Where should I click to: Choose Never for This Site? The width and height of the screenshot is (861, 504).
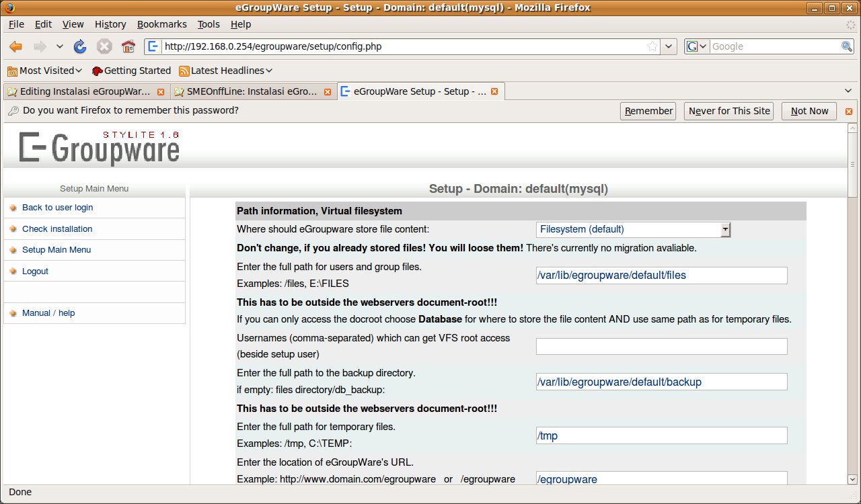pyautogui.click(x=729, y=111)
